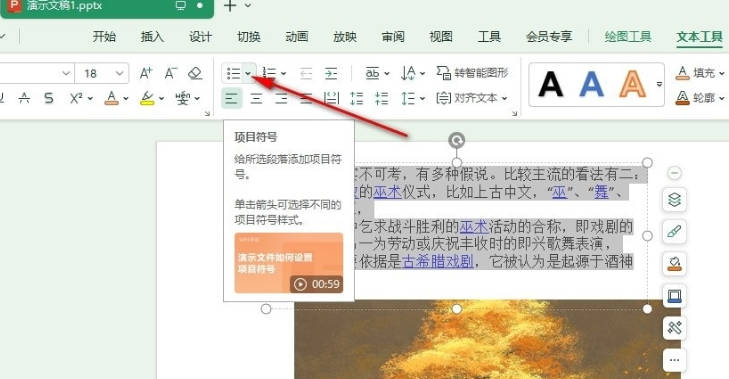
Task: Switch to the 开始 tab
Action: click(x=104, y=36)
